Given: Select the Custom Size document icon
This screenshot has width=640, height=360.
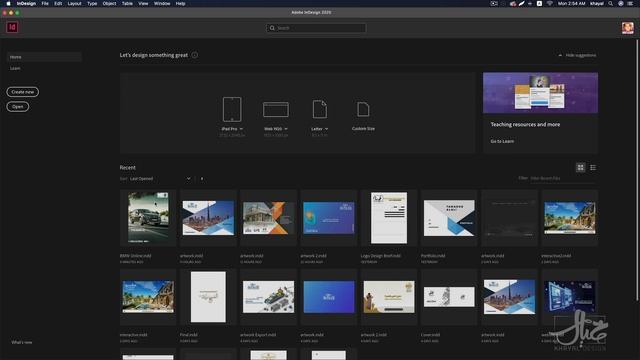Looking at the screenshot, I should pos(363,109).
